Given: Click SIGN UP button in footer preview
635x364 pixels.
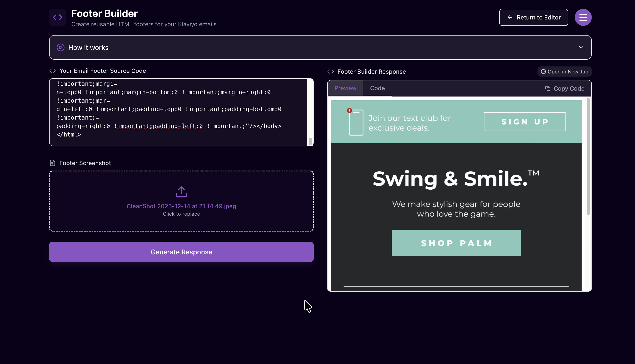Looking at the screenshot, I should pos(524,122).
